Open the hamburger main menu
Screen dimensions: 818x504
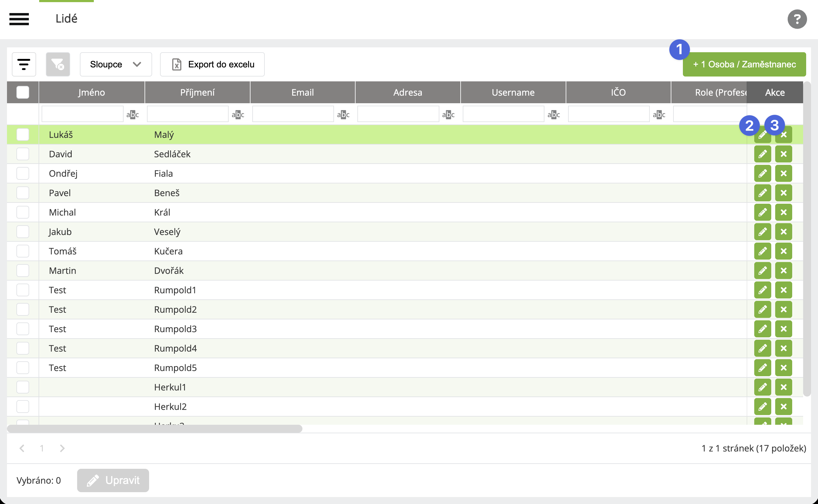(x=19, y=19)
